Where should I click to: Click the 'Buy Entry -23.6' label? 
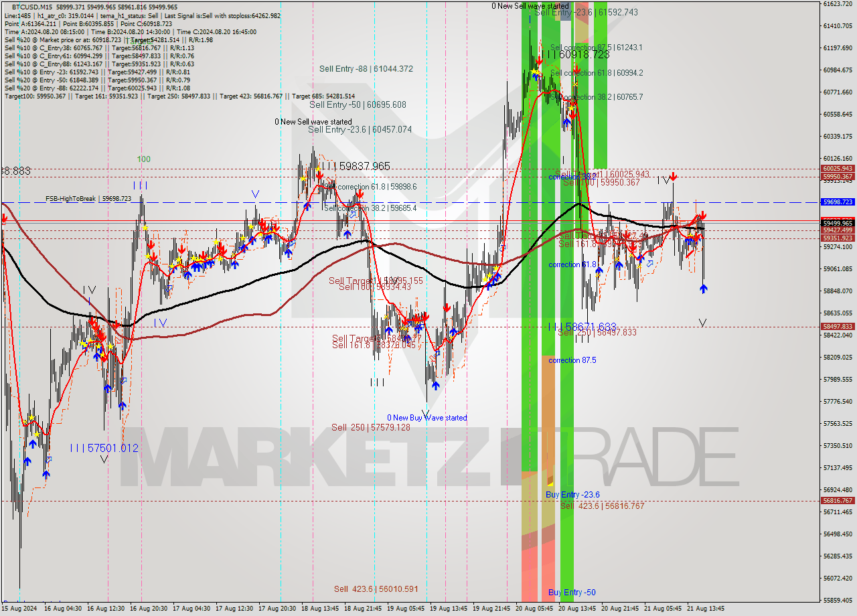572,495
